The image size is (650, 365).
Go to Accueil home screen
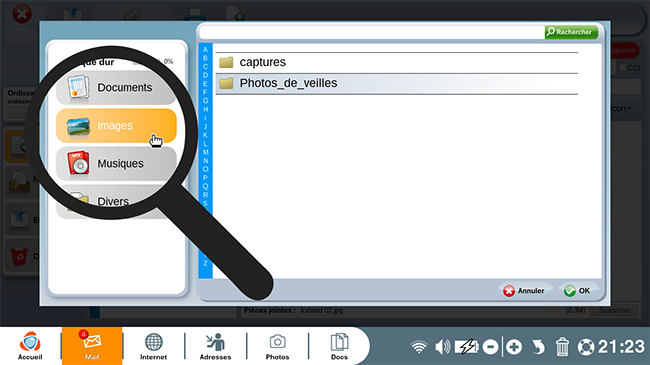[30, 346]
